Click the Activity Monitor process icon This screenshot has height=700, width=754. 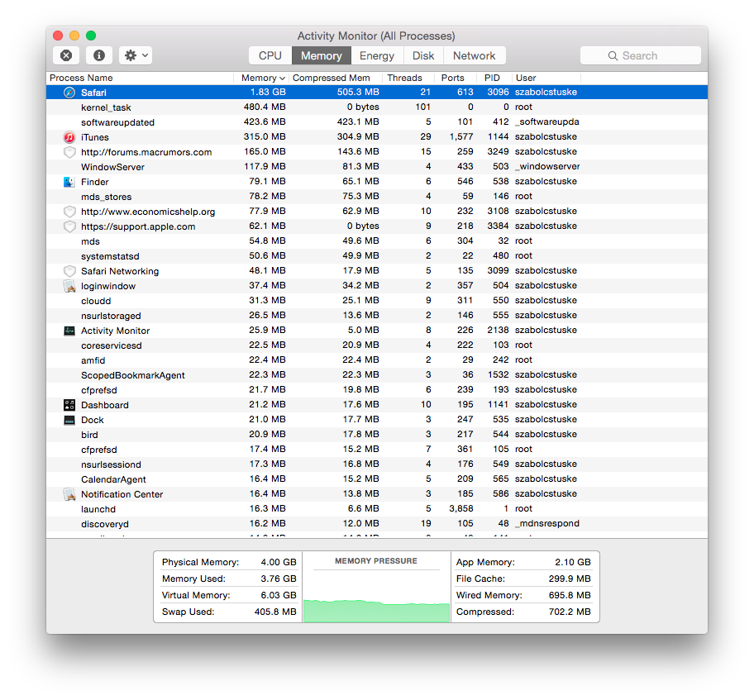[x=69, y=331]
